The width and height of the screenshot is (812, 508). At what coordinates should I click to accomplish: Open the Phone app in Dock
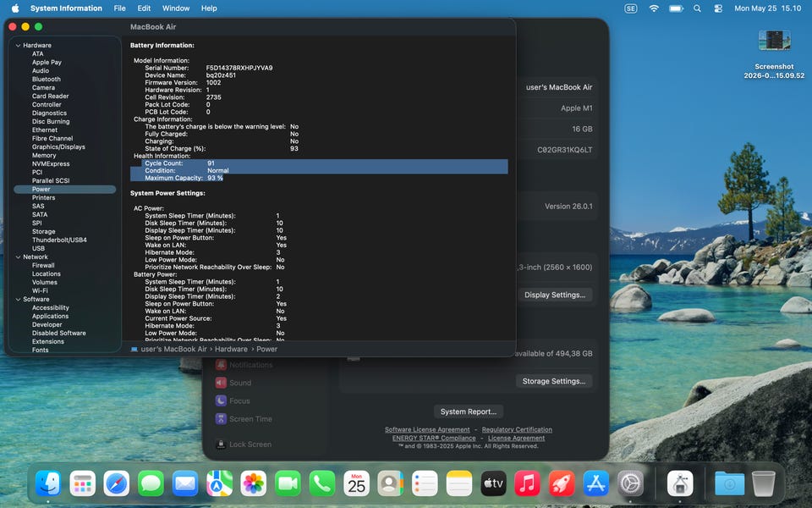(x=321, y=483)
